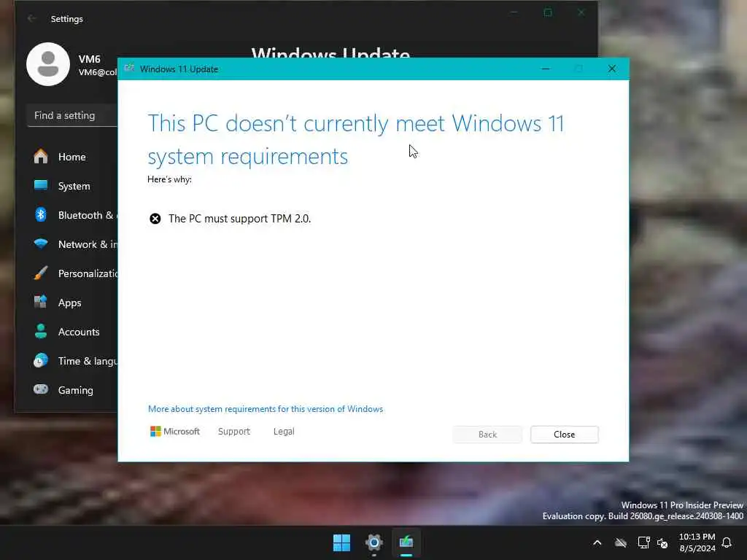The height and width of the screenshot is (560, 747).
Task: Click the TPM 2.0 error icon
Action: 155,219
